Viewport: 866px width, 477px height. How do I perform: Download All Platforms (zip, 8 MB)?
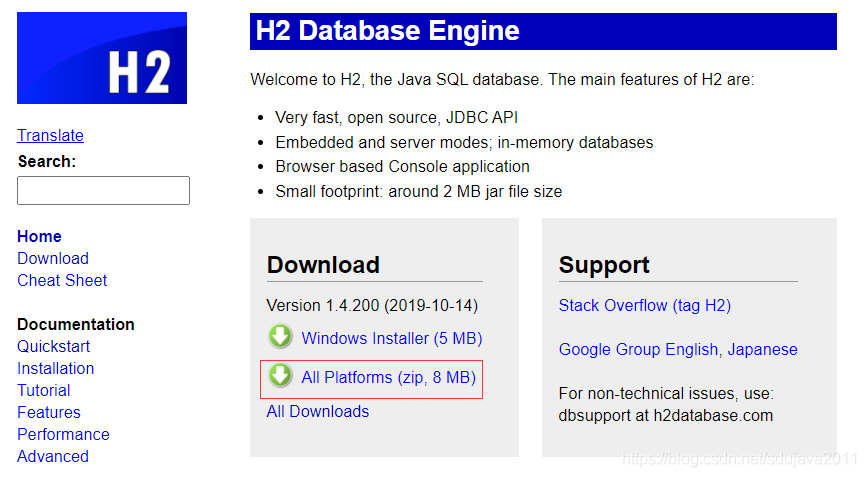click(389, 378)
